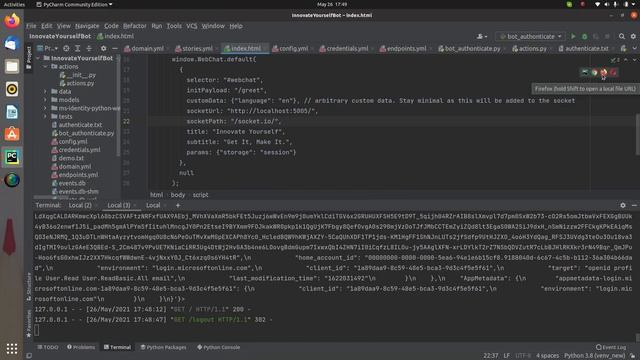Select opened file target icon in Project panel
Image resolution: width=640 pixels, height=360 pixels.
coord(66,48)
